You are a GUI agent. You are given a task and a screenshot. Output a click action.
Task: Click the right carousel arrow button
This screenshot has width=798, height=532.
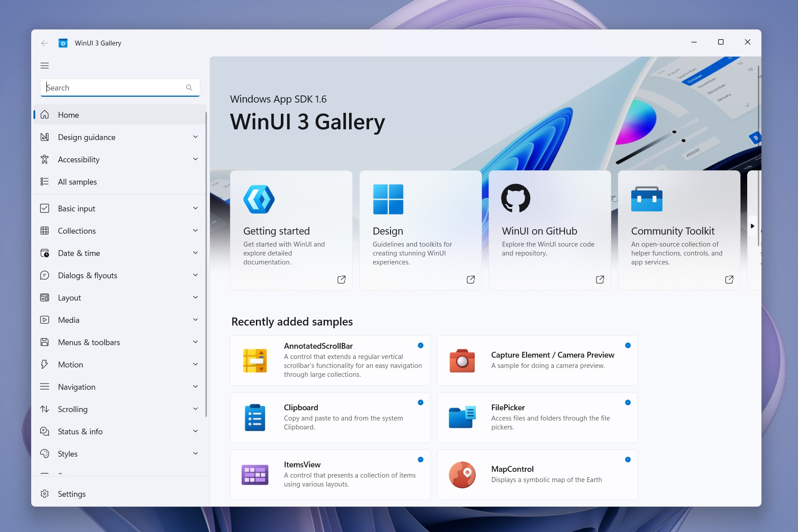coord(752,226)
